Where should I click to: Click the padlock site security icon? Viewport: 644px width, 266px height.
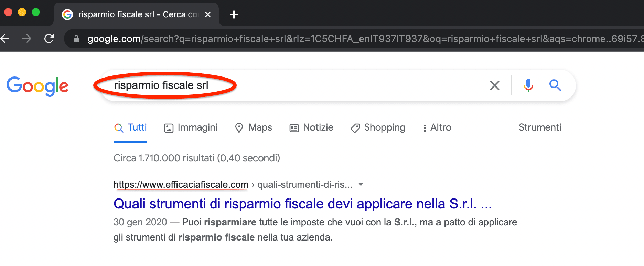pyautogui.click(x=76, y=39)
